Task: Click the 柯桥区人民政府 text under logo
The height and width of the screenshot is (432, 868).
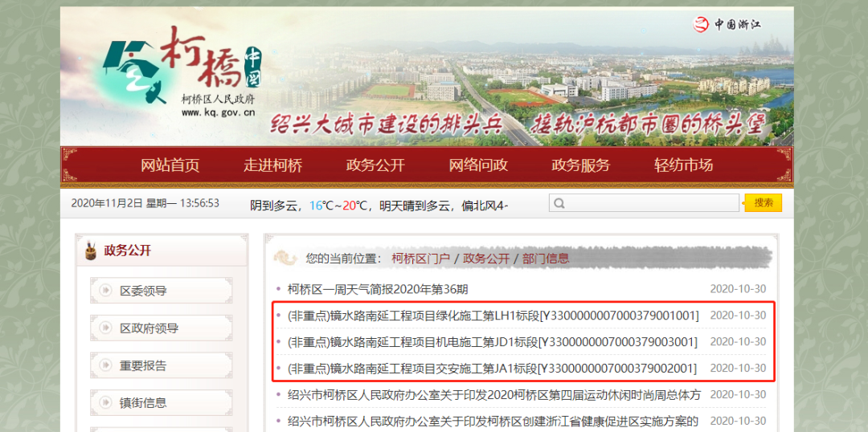Action: pos(218,99)
